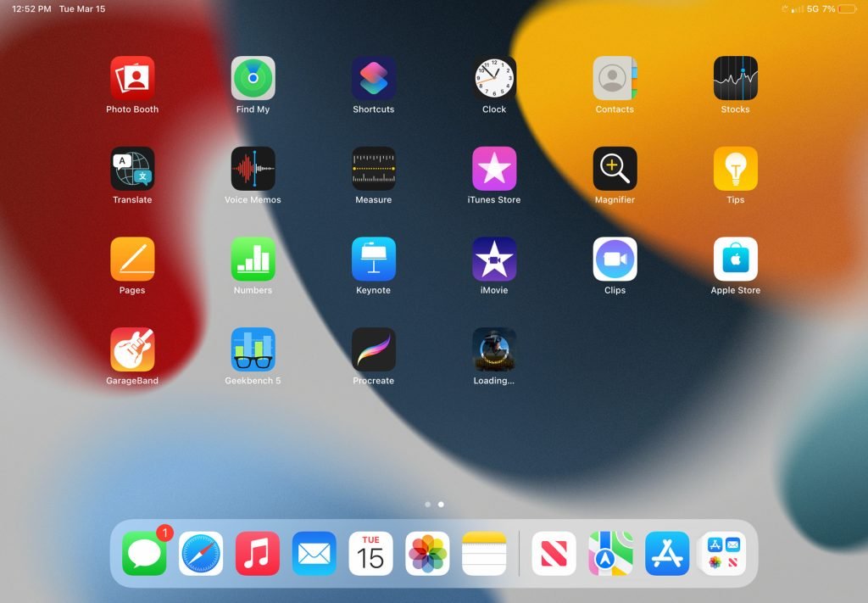This screenshot has width=868, height=603.
Task: Tap the app that is Loading
Action: [494, 349]
